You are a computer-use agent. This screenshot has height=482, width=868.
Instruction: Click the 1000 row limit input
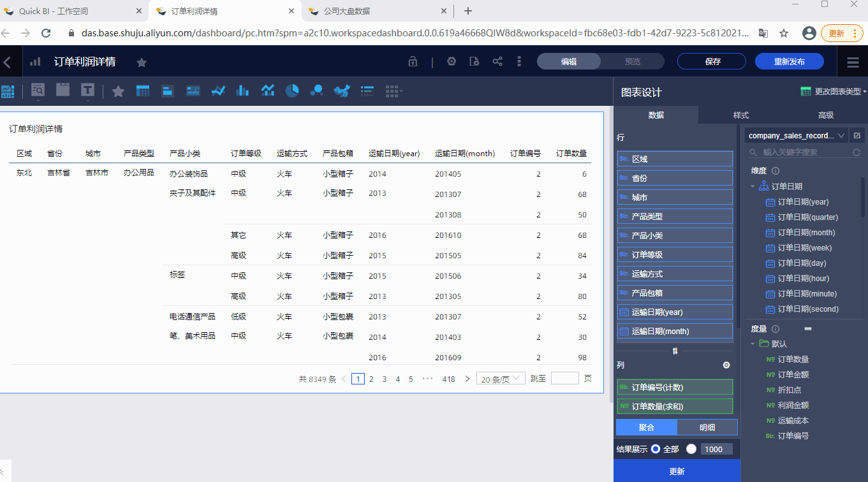coord(717,449)
